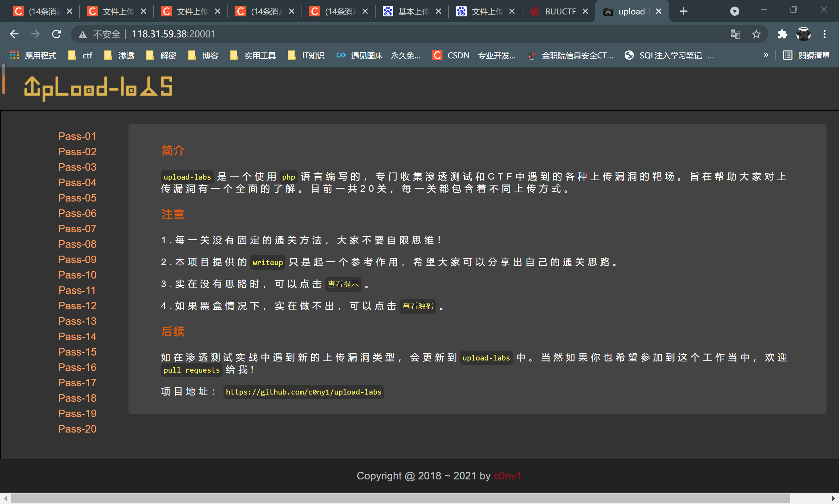Open the extensions puzzle icon
This screenshot has width=839, height=504.
click(x=782, y=34)
